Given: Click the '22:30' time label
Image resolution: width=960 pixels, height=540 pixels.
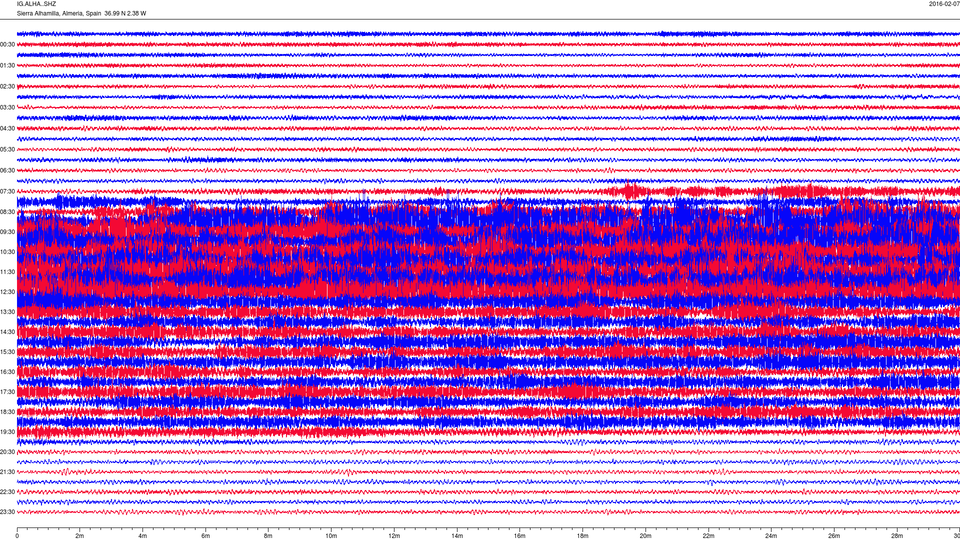Looking at the screenshot, I should coord(7,492).
